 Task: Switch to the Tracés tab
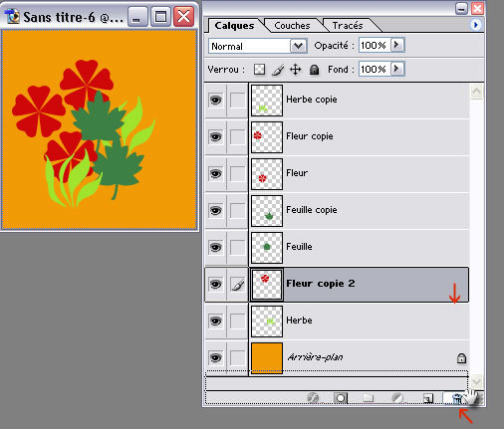point(348,26)
